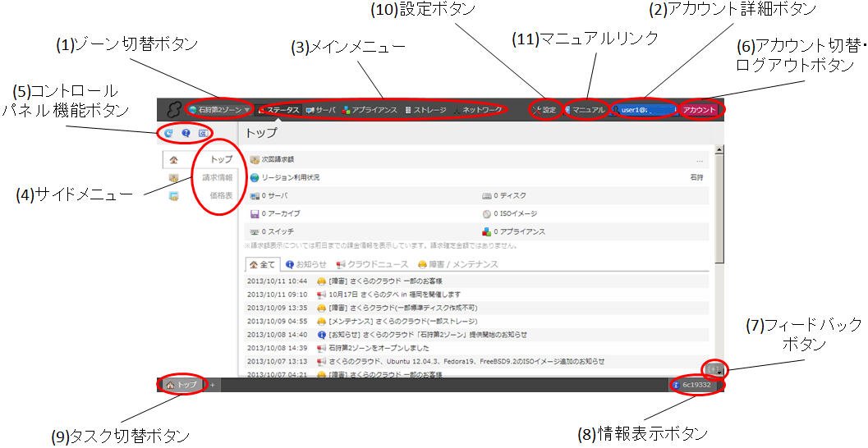This screenshot has width=868, height=448.
Task: Click the Sakura Cloud logo icon
Action: (x=173, y=110)
